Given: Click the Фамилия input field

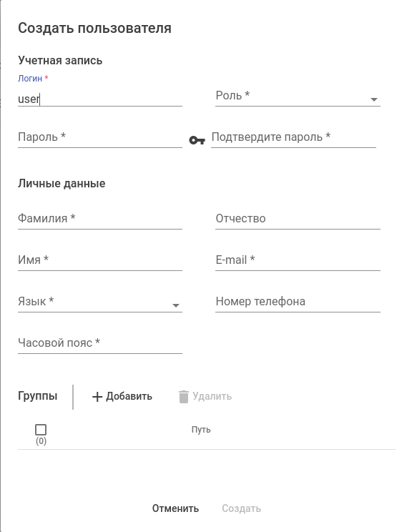Looking at the screenshot, I should point(99,219).
